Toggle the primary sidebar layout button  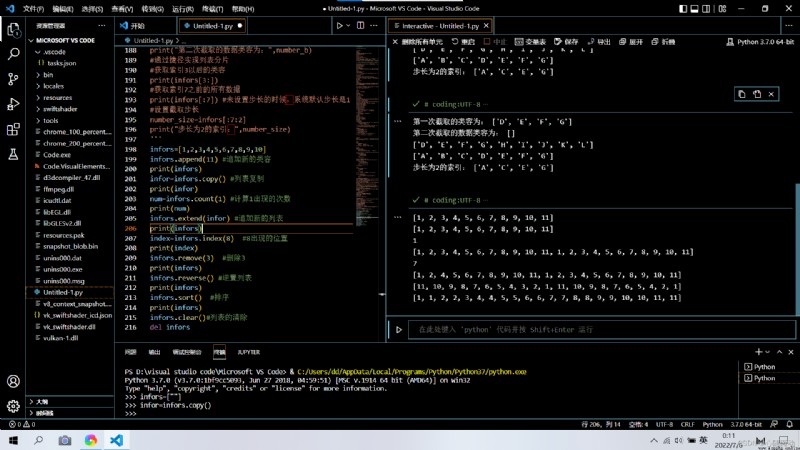tap(683, 9)
